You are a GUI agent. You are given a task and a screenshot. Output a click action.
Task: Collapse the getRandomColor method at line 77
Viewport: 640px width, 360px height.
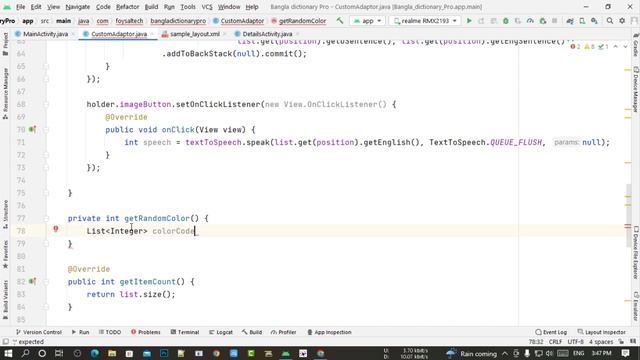tap(46, 218)
